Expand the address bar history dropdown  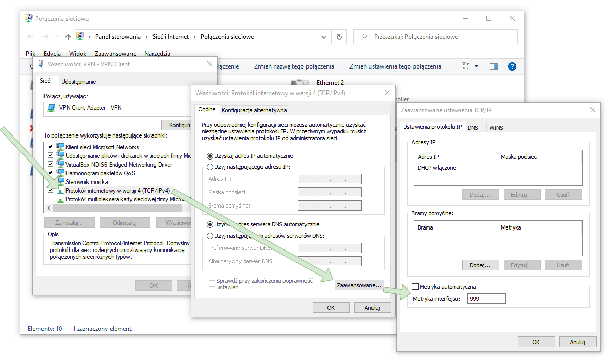coord(323,37)
